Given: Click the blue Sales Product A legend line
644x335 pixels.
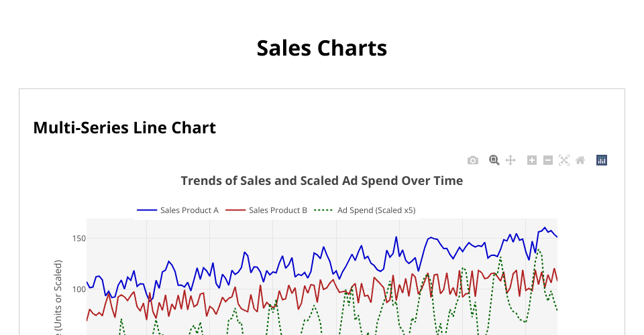Looking at the screenshot, I should click(x=147, y=210).
